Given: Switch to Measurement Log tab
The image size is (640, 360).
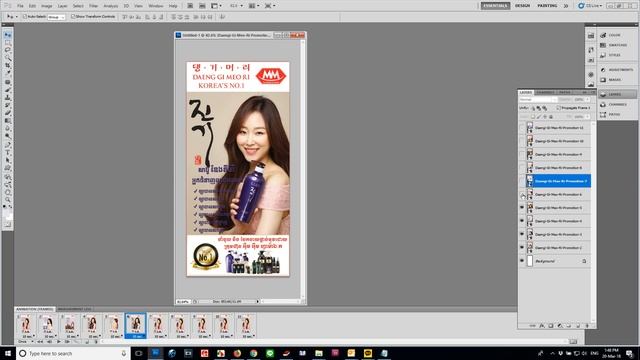Looking at the screenshot, I should (x=74, y=309).
